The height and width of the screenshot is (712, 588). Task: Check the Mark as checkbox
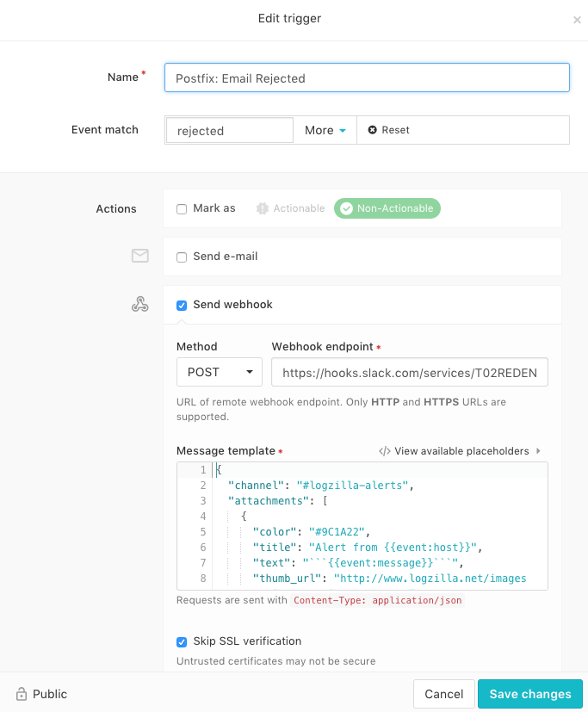point(181,208)
